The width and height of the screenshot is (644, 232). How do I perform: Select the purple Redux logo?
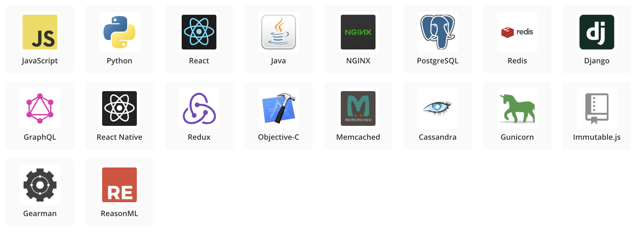point(199,108)
